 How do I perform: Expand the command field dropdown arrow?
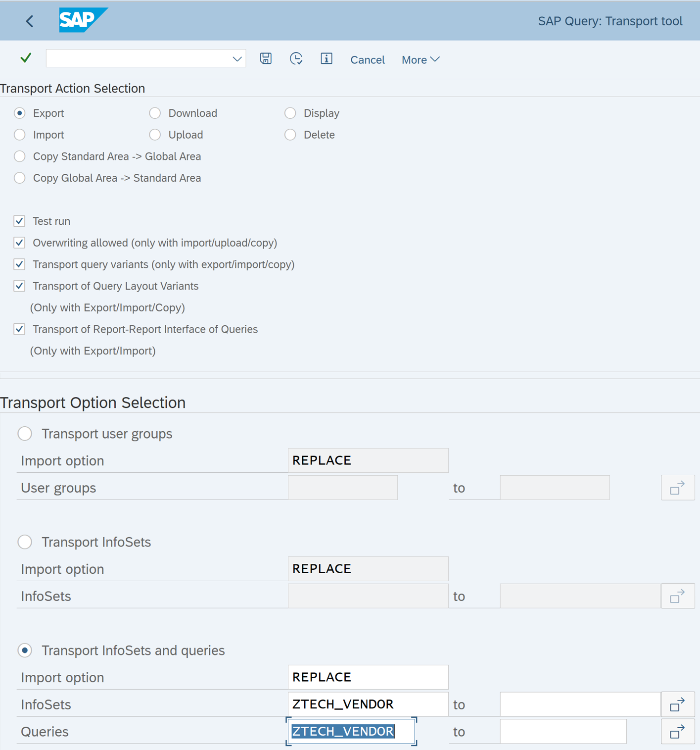tap(237, 59)
